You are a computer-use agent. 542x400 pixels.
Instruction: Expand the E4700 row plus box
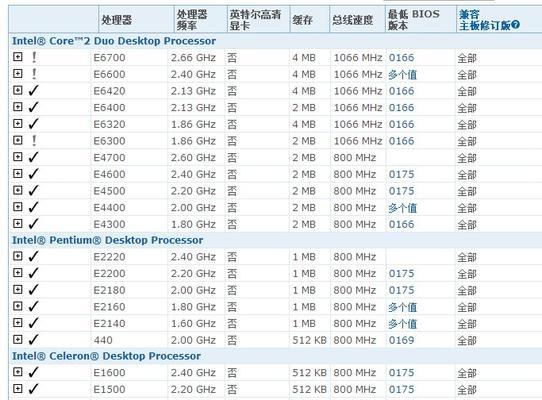[x=18, y=157]
